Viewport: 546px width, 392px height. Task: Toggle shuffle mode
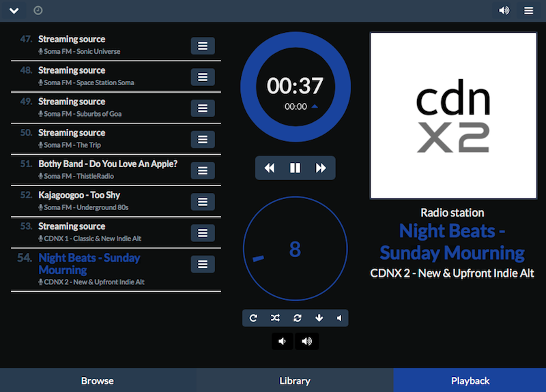(x=275, y=318)
